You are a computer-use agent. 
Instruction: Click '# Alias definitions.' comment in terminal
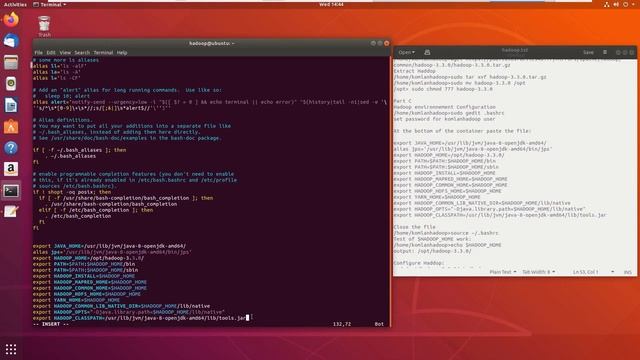[x=63, y=120]
